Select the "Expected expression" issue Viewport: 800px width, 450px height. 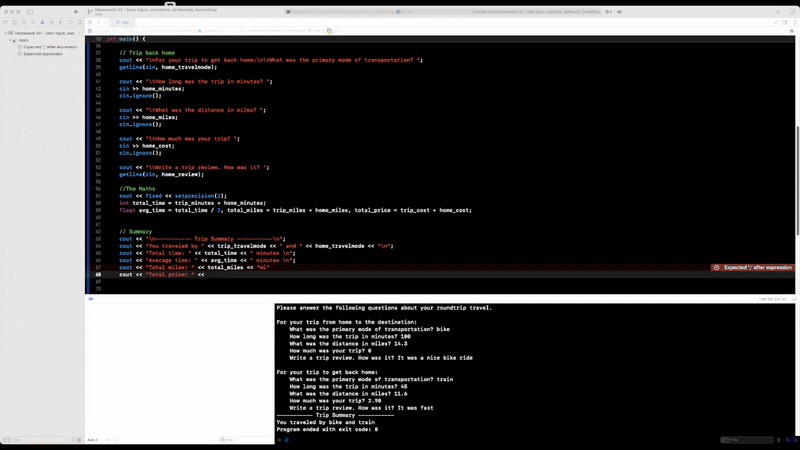click(42, 54)
